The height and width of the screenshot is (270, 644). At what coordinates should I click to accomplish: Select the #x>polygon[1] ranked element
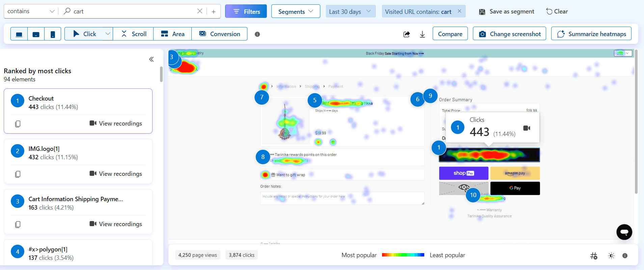tap(78, 252)
